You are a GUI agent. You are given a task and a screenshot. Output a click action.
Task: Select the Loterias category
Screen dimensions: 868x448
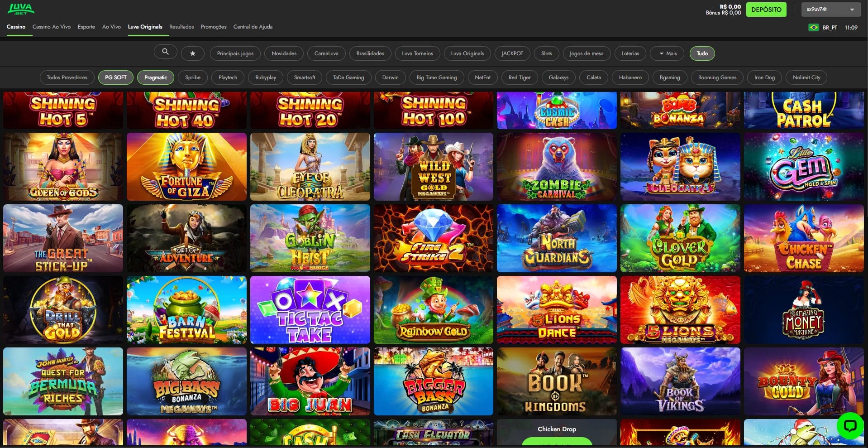coord(630,53)
